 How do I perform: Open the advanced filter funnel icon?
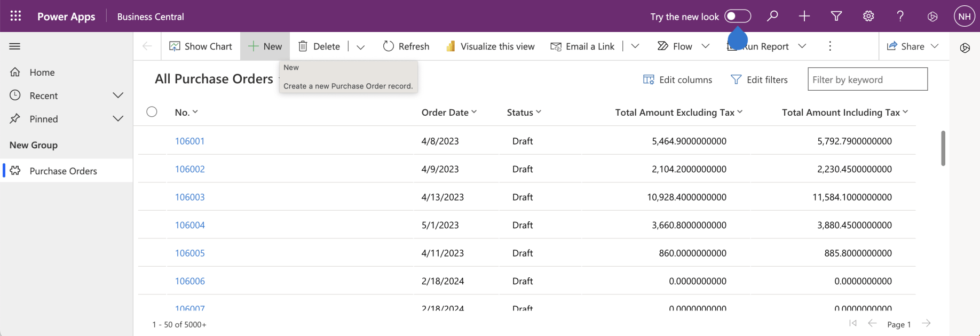tap(836, 16)
